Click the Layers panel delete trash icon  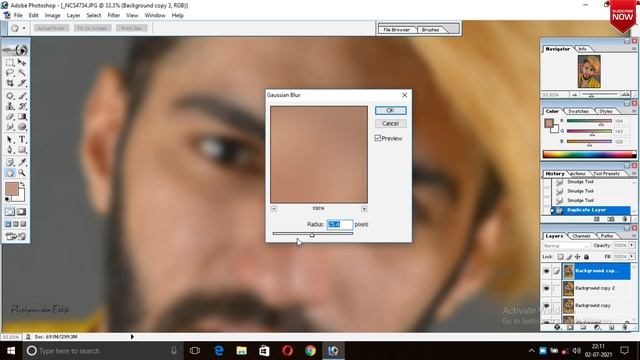(x=624, y=327)
